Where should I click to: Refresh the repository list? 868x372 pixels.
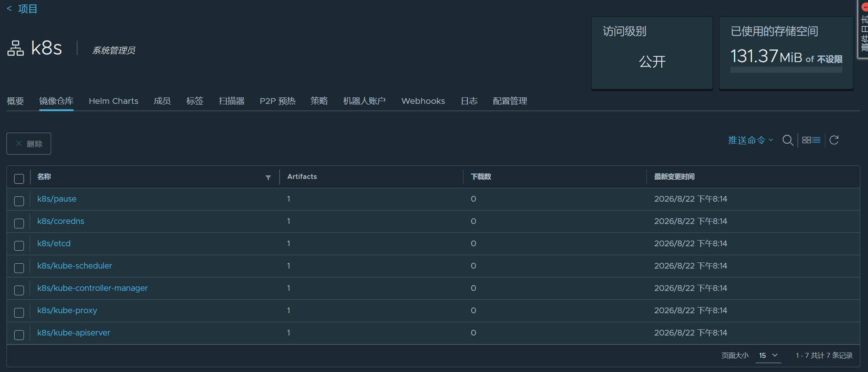(834, 140)
